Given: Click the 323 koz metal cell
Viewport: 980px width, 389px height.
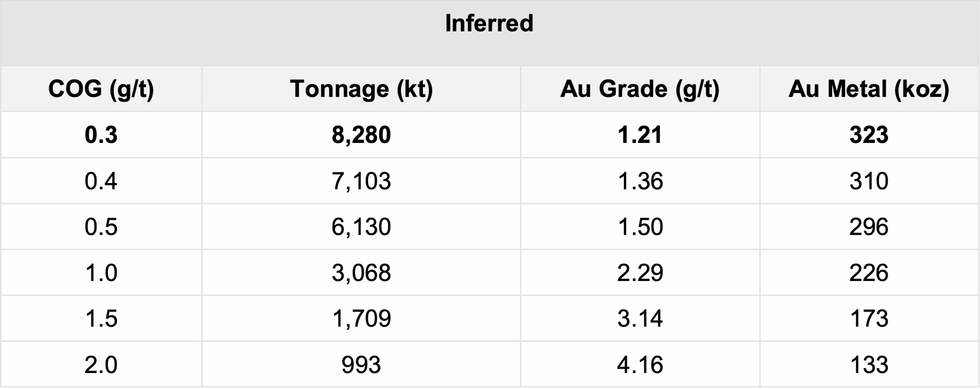Looking at the screenshot, I should click(869, 135).
